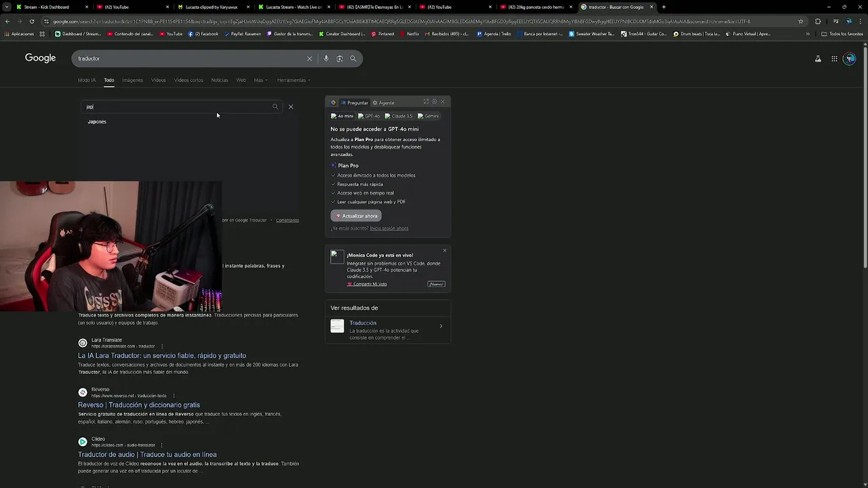Dismiss the Monica Code announcement card
Screen dimensions: 868x488
pos(445,251)
